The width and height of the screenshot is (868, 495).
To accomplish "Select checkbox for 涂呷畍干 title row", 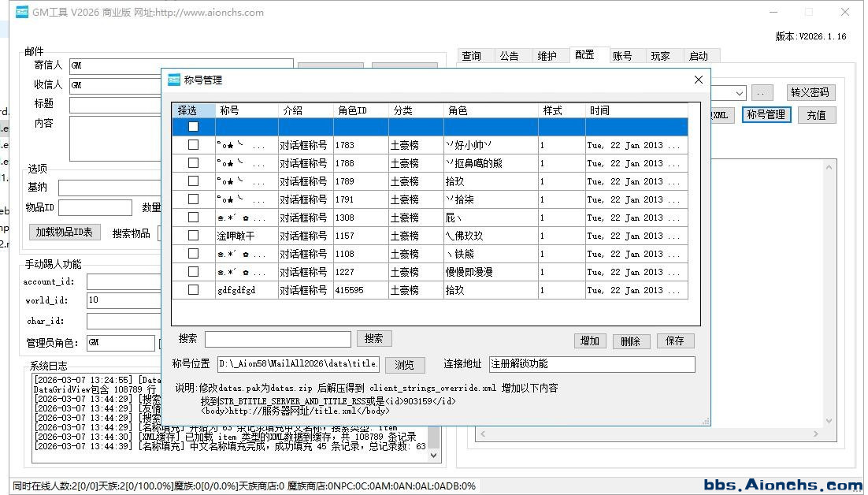I will (193, 236).
